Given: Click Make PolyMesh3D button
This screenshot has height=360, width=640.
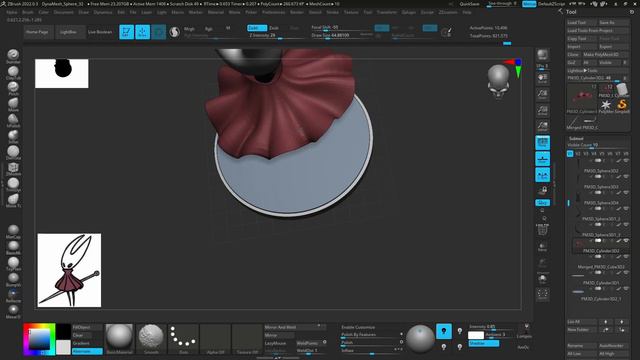Looking at the screenshot, I should pyautogui.click(x=605, y=54).
